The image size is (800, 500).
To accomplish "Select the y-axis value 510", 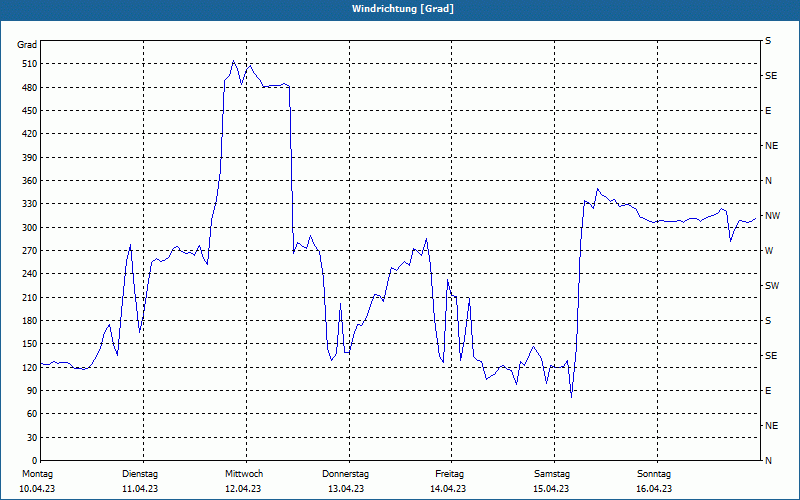I will [30, 64].
